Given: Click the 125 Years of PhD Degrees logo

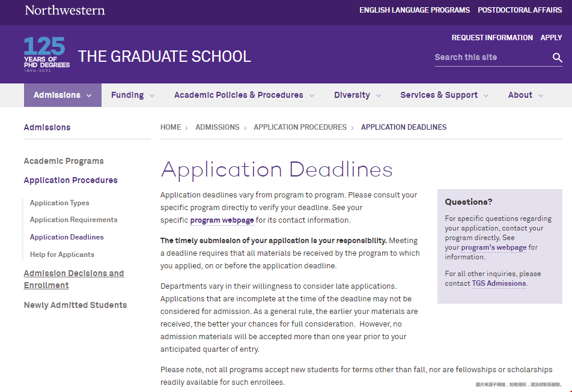Looking at the screenshot, I should pyautogui.click(x=46, y=55).
